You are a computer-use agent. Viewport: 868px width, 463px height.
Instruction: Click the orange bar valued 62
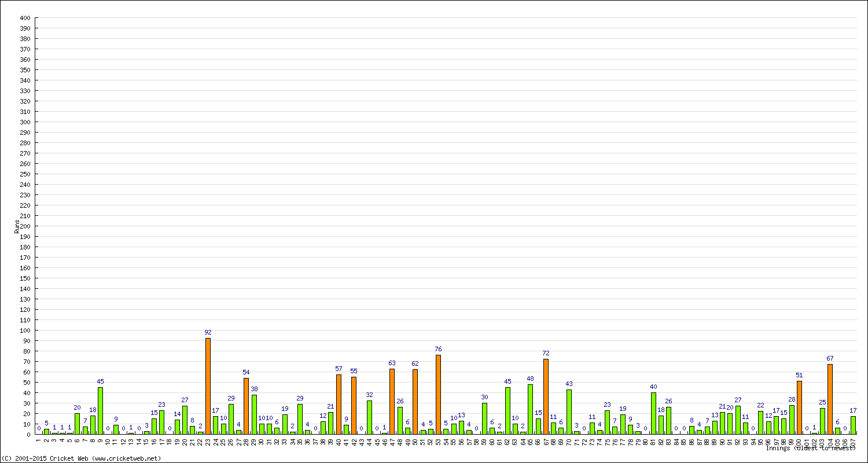coord(415,402)
